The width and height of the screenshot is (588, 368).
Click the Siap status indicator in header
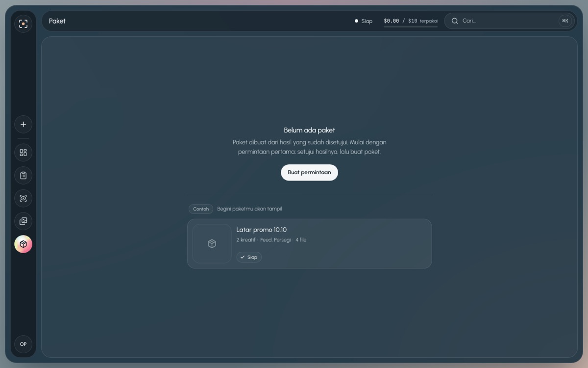click(x=364, y=21)
